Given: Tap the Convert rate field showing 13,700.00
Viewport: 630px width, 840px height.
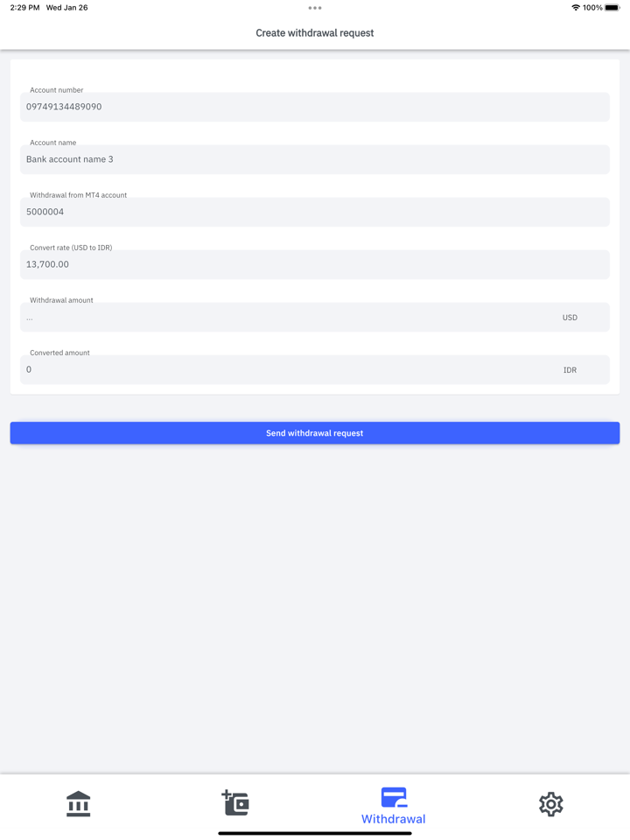Looking at the screenshot, I should click(x=315, y=264).
